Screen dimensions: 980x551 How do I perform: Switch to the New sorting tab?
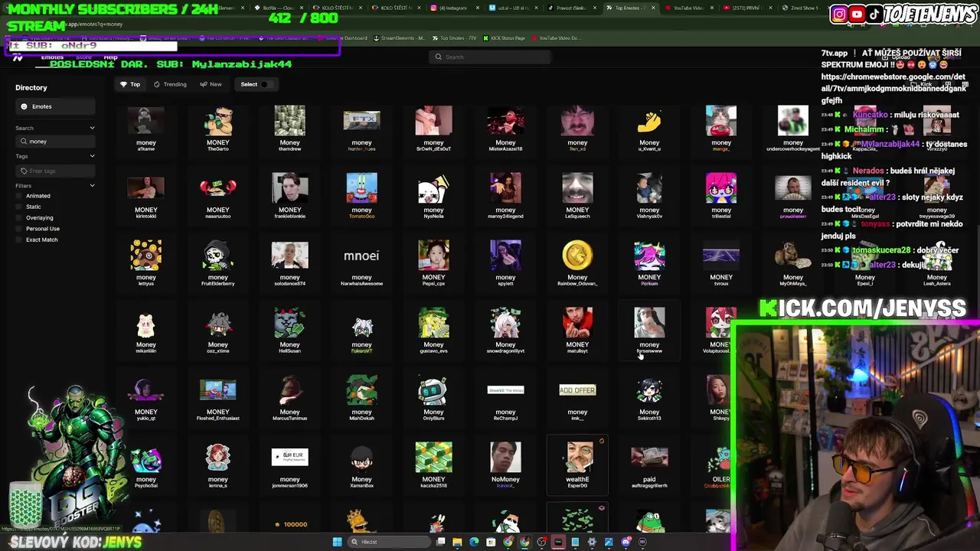click(211, 84)
